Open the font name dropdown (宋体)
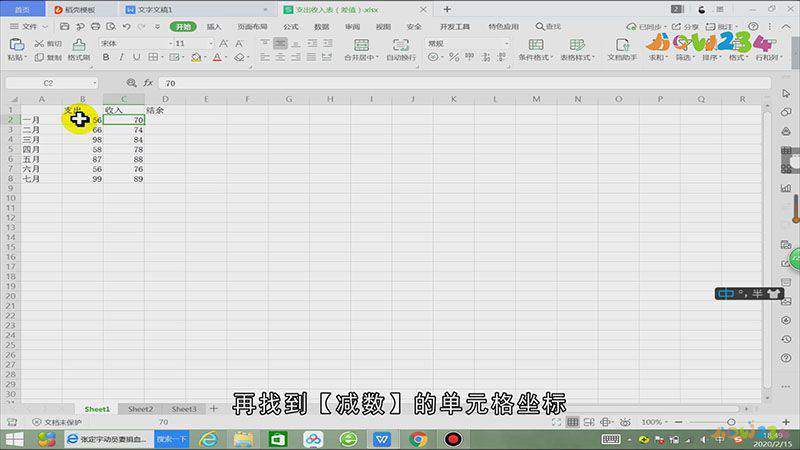The width and height of the screenshot is (800, 450). pyautogui.click(x=171, y=44)
